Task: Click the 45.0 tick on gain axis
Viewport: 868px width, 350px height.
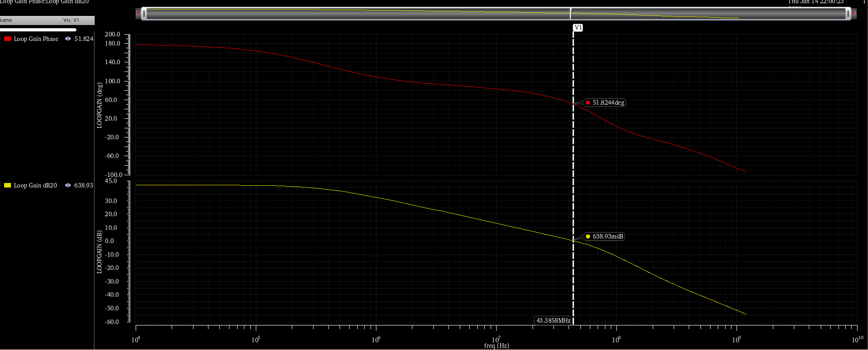Action: (x=111, y=181)
